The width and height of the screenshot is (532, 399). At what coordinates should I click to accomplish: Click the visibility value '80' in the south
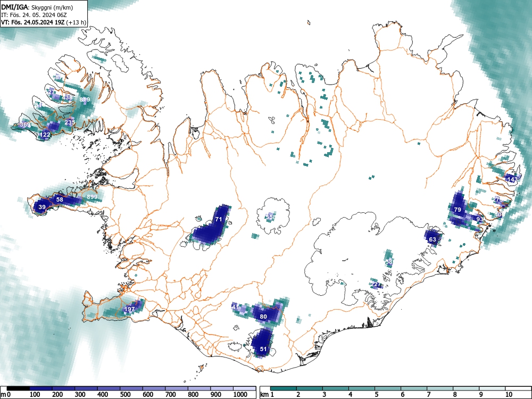[263, 317]
